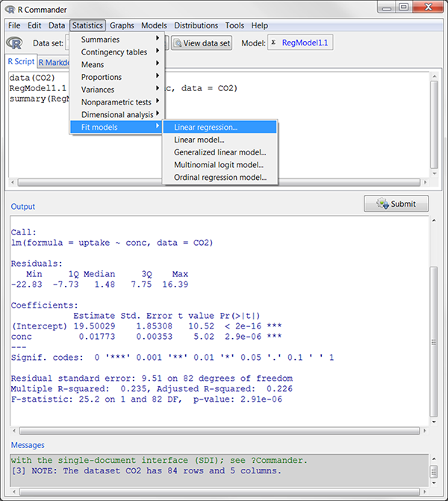The width and height of the screenshot is (448, 501).
Task: Expand the Contingency tables submenu
Action: [x=116, y=52]
